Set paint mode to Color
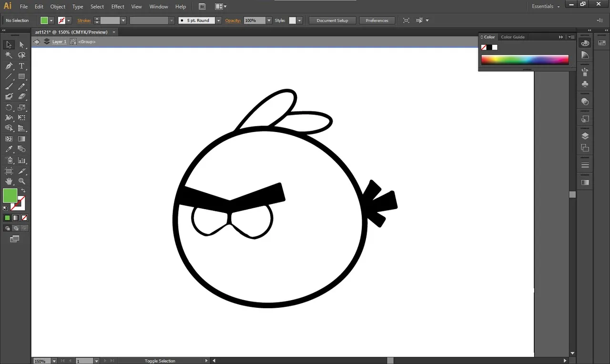 pos(7,218)
